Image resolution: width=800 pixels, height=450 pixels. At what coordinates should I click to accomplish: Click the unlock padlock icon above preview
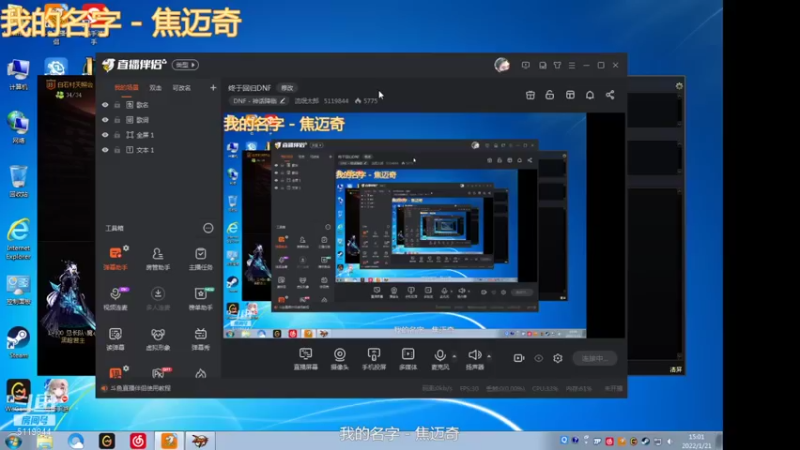tap(549, 95)
